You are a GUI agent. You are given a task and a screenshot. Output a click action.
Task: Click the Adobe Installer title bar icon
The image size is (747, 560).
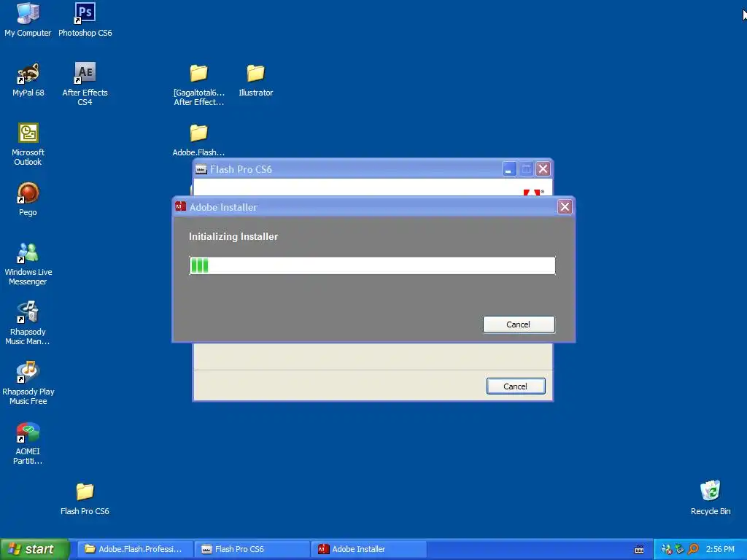coord(181,206)
